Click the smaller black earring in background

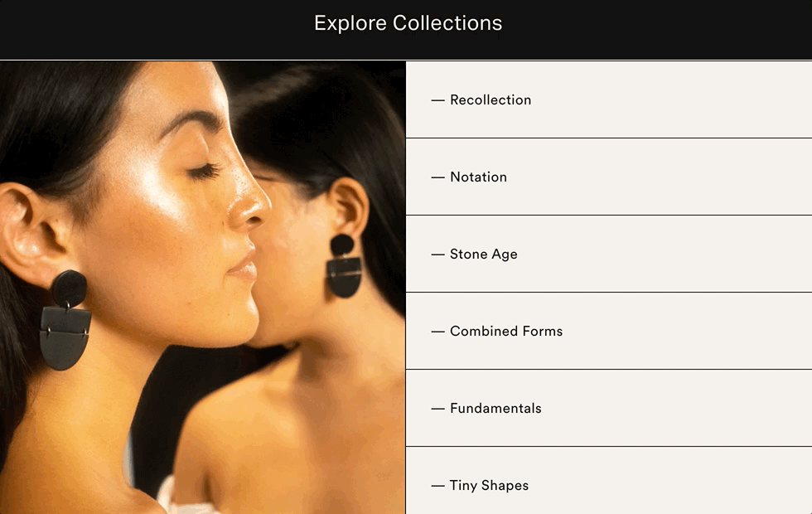(343, 266)
